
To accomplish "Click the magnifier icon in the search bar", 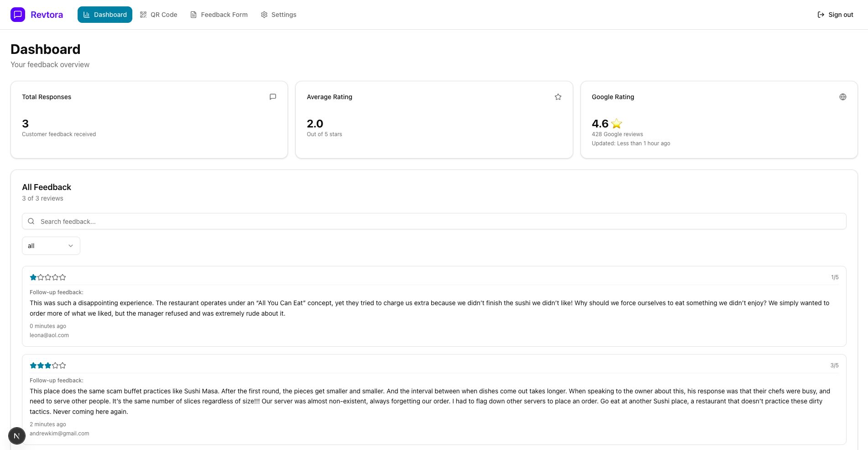I will point(31,221).
